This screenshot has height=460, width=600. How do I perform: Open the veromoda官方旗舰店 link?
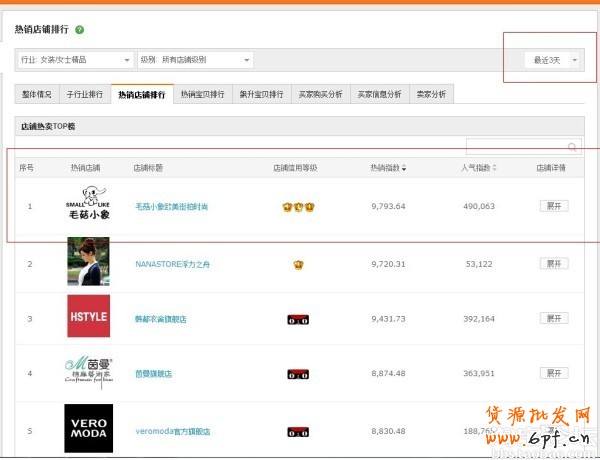tap(176, 432)
